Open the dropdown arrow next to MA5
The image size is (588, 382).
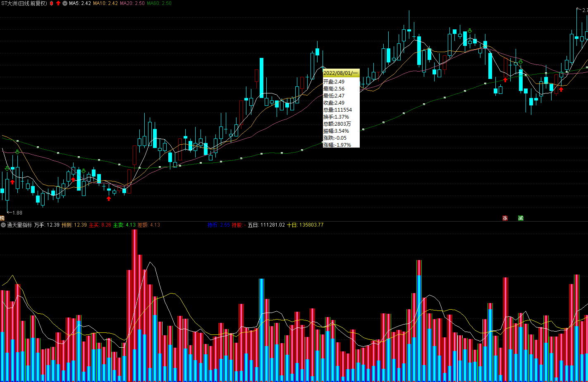(65, 3)
